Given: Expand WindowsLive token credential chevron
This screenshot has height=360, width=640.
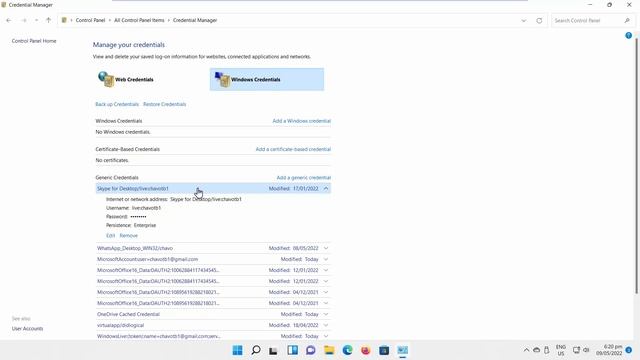Looking at the screenshot, I should pos(326,336).
